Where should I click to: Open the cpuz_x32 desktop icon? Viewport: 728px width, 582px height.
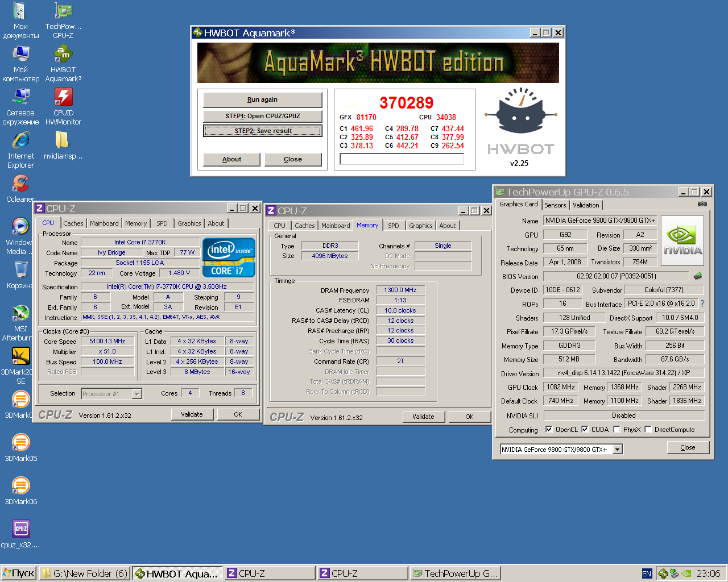(x=20, y=534)
